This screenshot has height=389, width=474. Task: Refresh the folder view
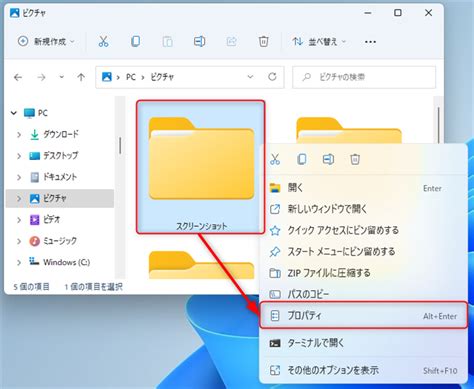pos(272,77)
